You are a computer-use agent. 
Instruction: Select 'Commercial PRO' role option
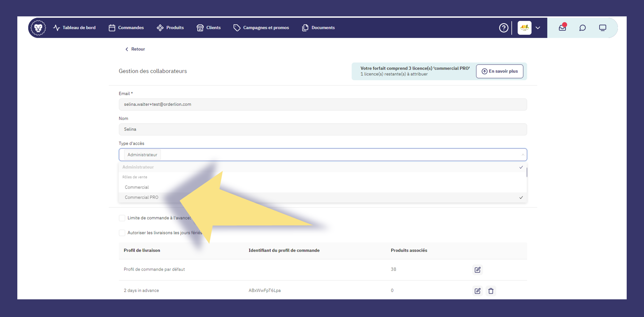pyautogui.click(x=141, y=198)
